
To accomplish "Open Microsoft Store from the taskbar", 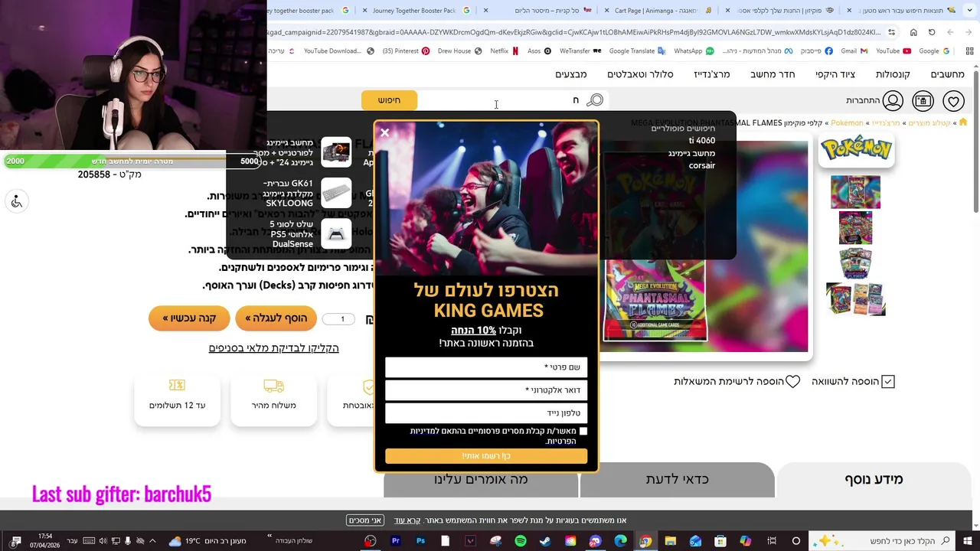I will (x=720, y=541).
